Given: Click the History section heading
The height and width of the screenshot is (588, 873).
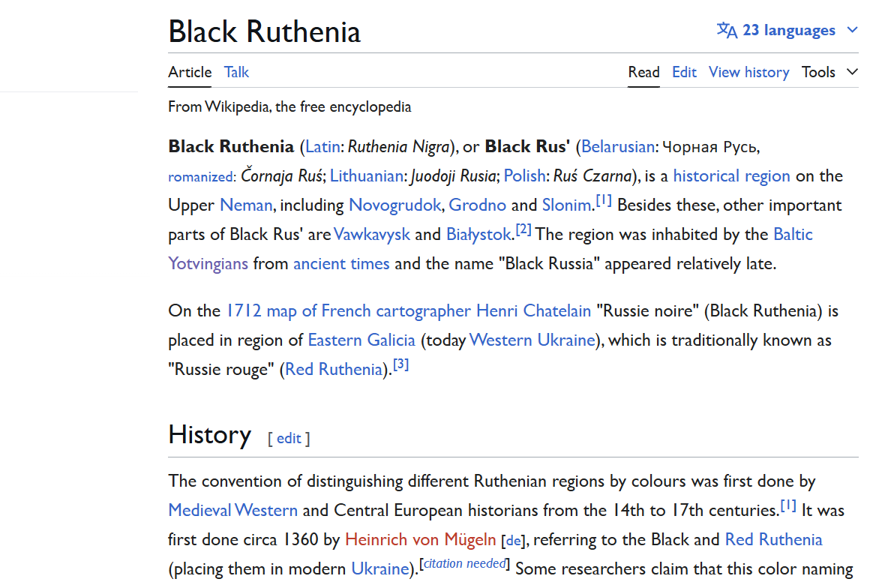Looking at the screenshot, I should click(209, 436).
